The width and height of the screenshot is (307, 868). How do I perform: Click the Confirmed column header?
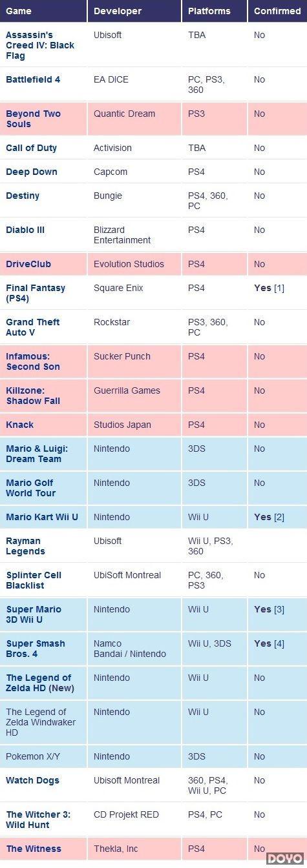[x=277, y=11]
